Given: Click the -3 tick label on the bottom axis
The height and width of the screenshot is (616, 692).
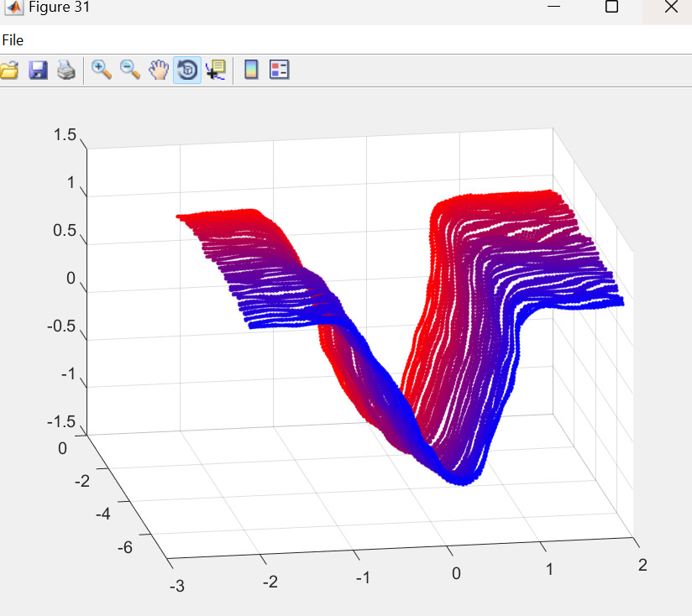Looking at the screenshot, I should pos(176,586).
